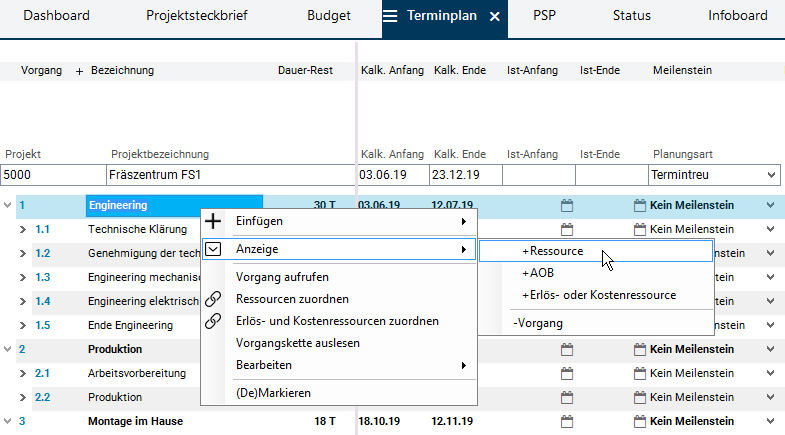Click the plus icon in Vorgang column header

pyautogui.click(x=79, y=71)
